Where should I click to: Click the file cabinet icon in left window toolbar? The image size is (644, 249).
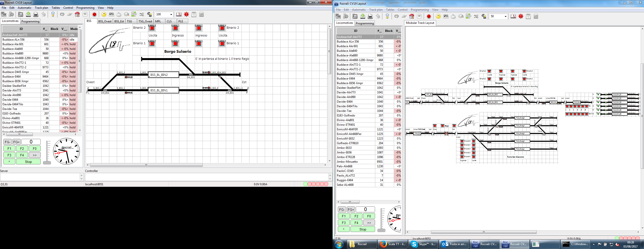pos(202,15)
